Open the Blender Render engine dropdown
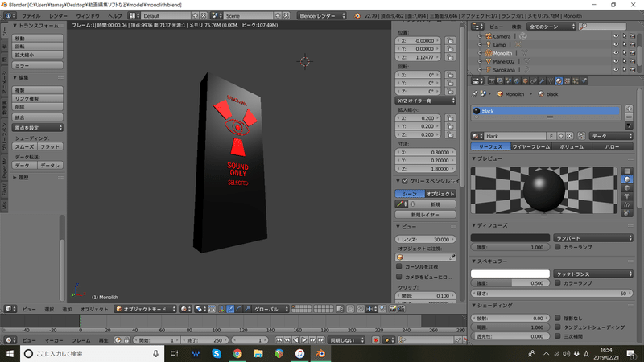The width and height of the screenshot is (644, 362). coord(322,15)
